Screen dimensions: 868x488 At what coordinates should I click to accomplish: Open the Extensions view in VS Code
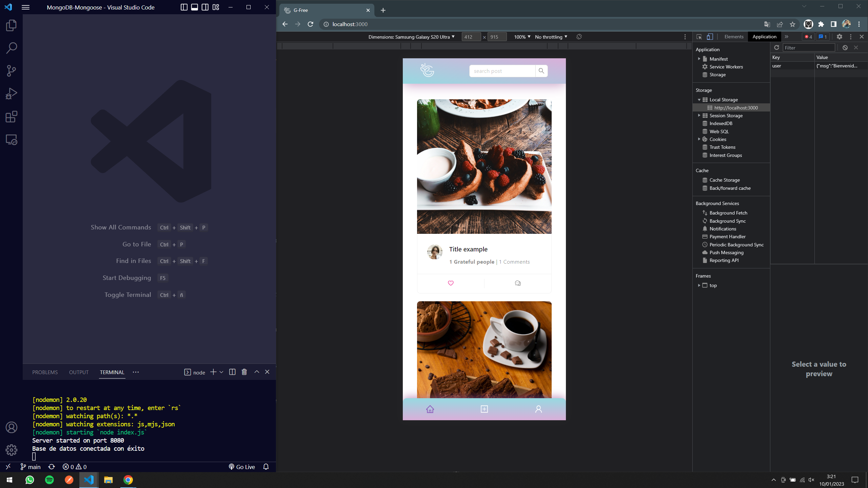11,117
